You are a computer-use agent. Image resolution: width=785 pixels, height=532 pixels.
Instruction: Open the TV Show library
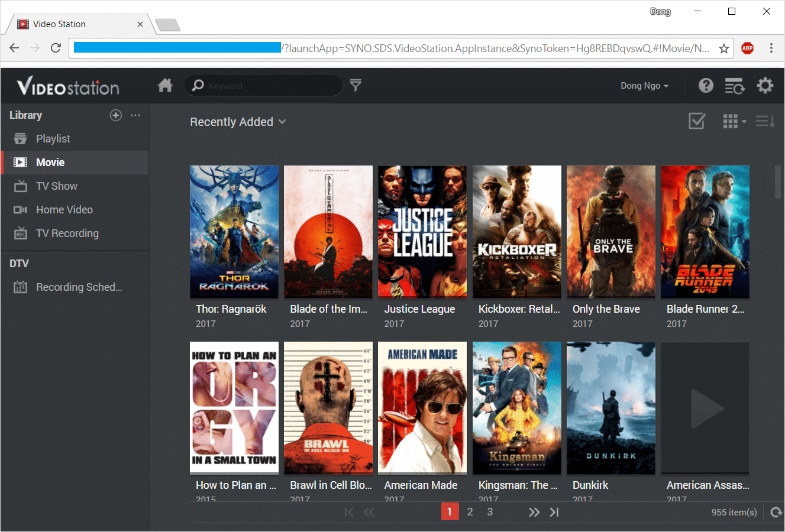(x=75, y=186)
